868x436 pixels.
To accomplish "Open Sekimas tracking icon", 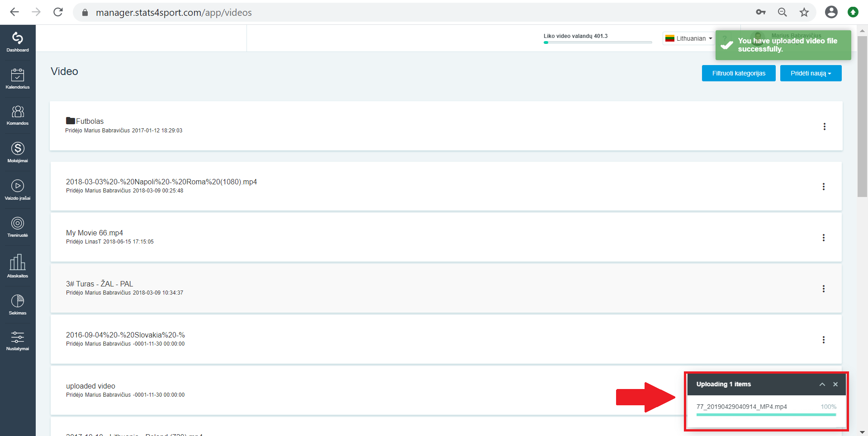I will coord(18,305).
